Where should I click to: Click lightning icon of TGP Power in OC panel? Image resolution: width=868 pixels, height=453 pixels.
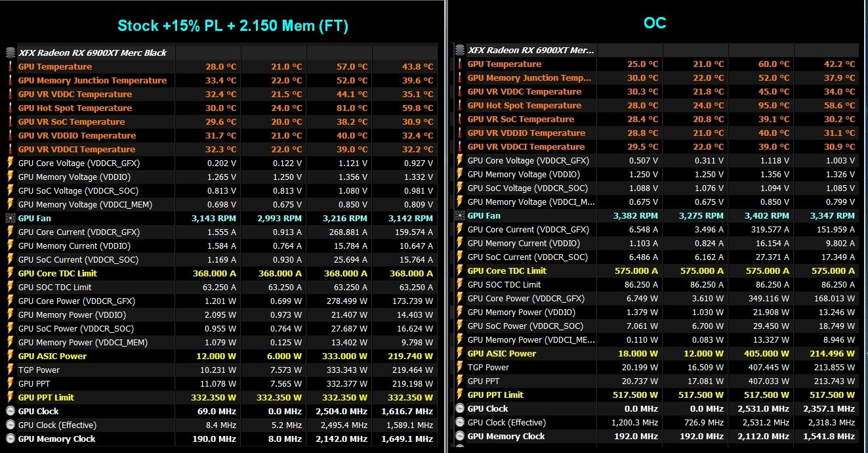coord(459,367)
